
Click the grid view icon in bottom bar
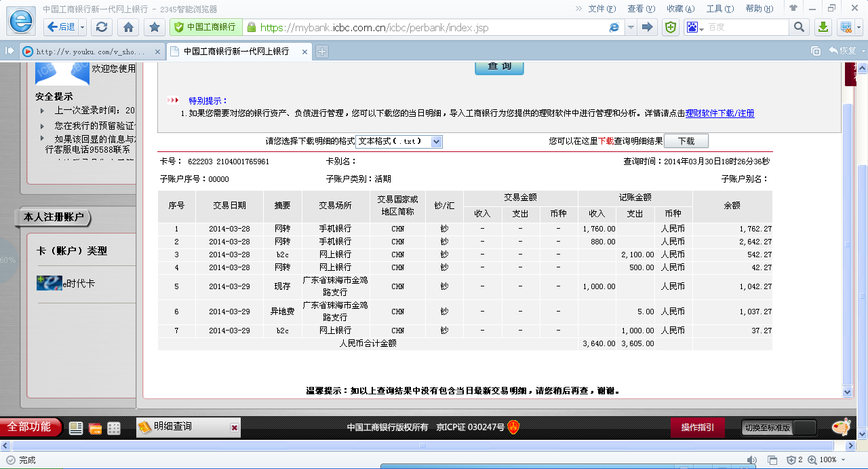(x=114, y=428)
